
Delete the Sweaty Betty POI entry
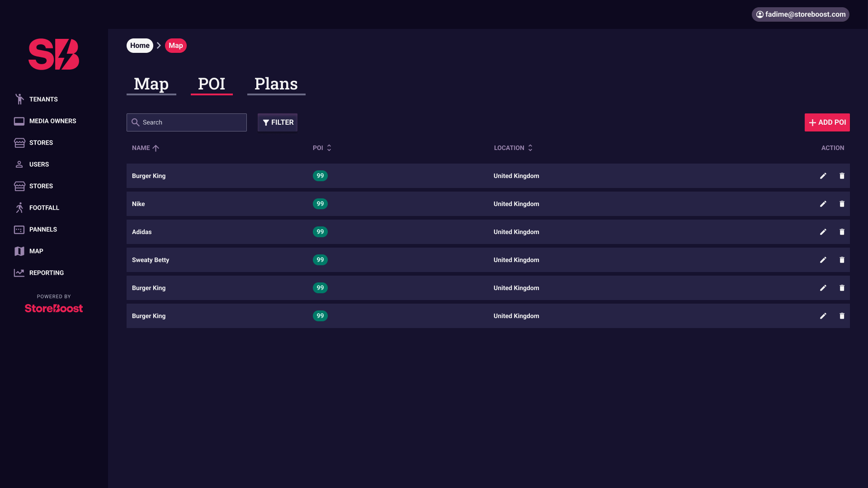click(x=842, y=260)
